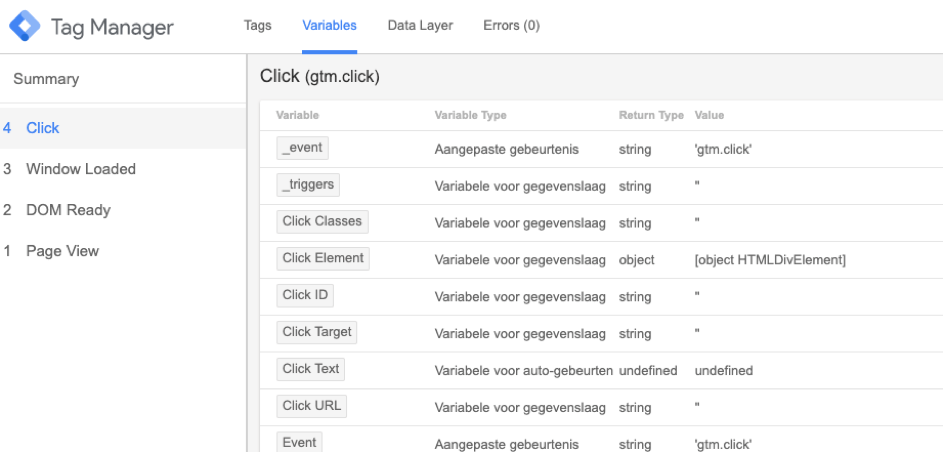Select the DOM Ready event

click(x=68, y=210)
